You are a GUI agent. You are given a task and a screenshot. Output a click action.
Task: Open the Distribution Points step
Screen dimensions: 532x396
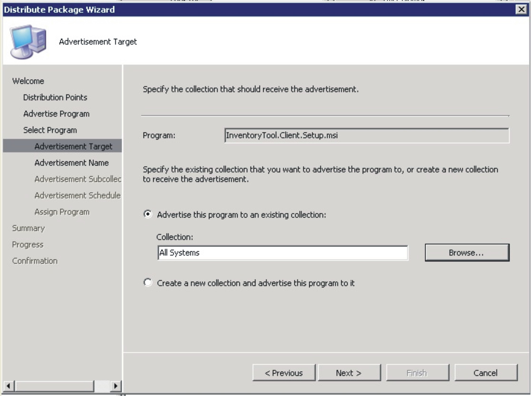(x=55, y=97)
